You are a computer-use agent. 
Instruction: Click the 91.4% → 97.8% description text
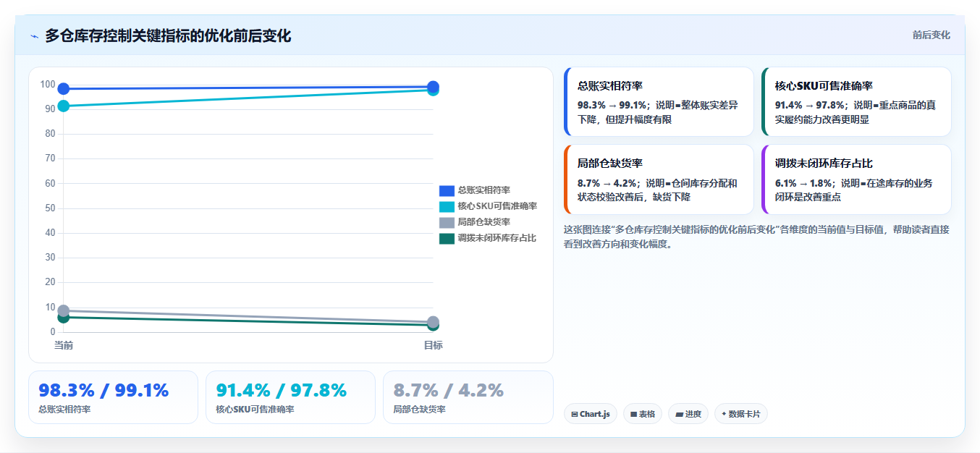click(x=856, y=112)
